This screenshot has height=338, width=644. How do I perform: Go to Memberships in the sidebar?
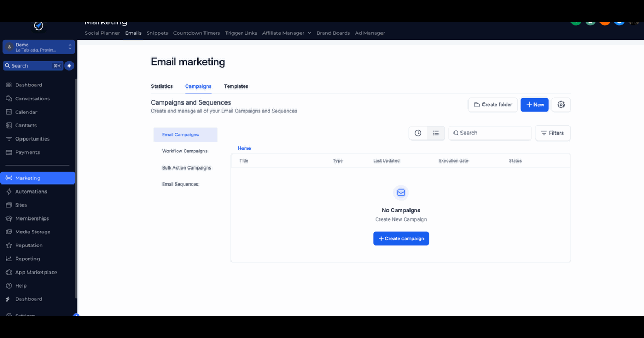(32, 218)
